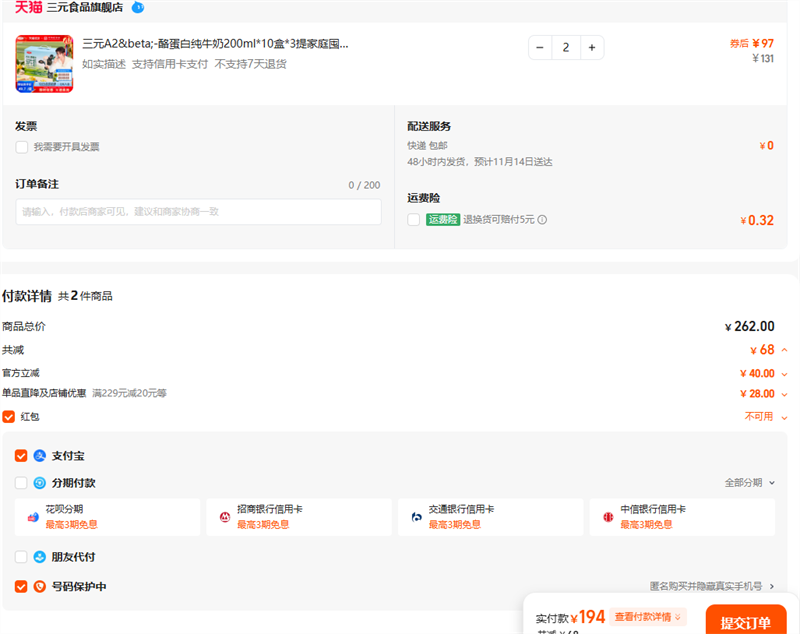Screen dimensions: 800x634
Task: Click the blue badge beside the store name
Action: [138, 7]
